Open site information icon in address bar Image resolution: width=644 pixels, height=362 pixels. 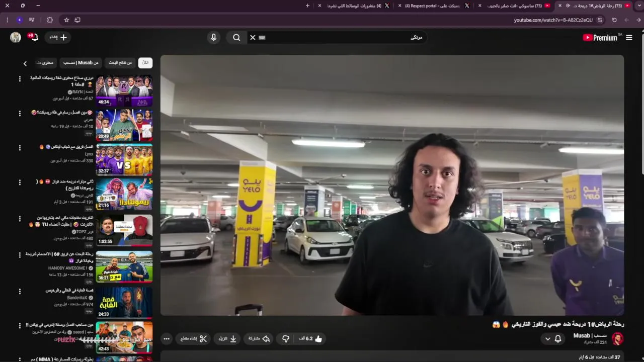tap(600, 20)
